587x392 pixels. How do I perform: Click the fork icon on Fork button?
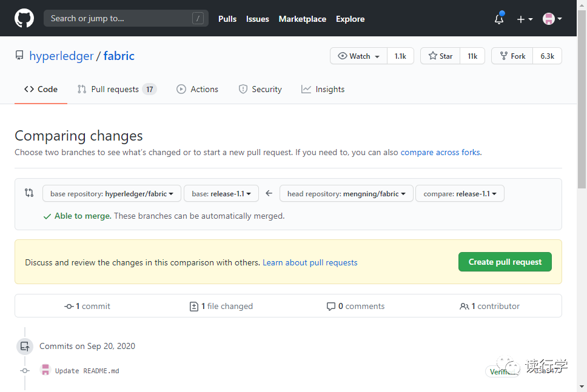click(504, 56)
